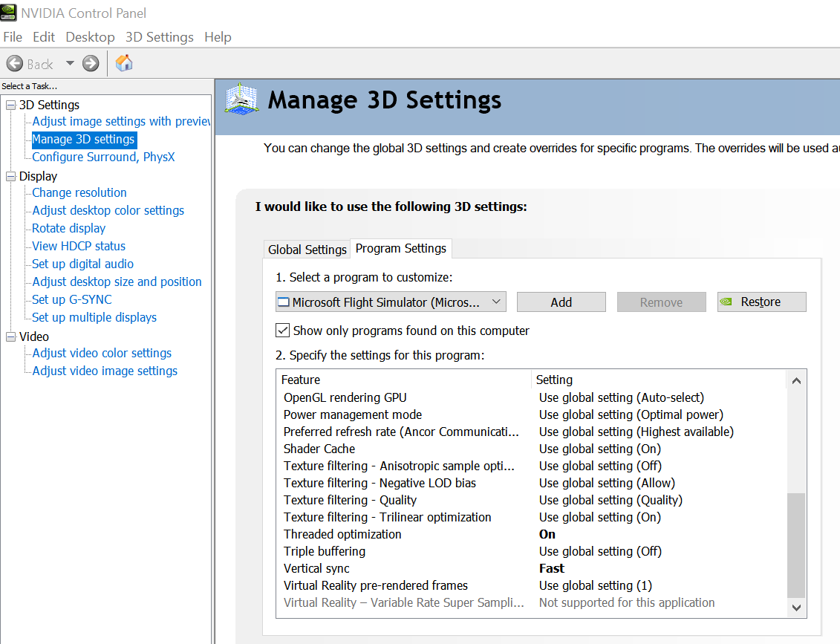Image resolution: width=840 pixels, height=644 pixels.
Task: Click scroll down arrow in settings list
Action: pos(796,607)
